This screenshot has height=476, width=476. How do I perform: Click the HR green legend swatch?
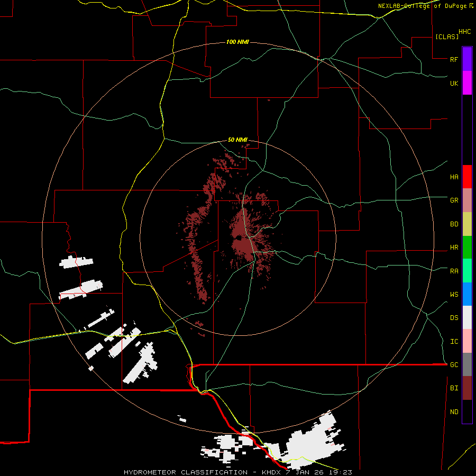point(467,247)
